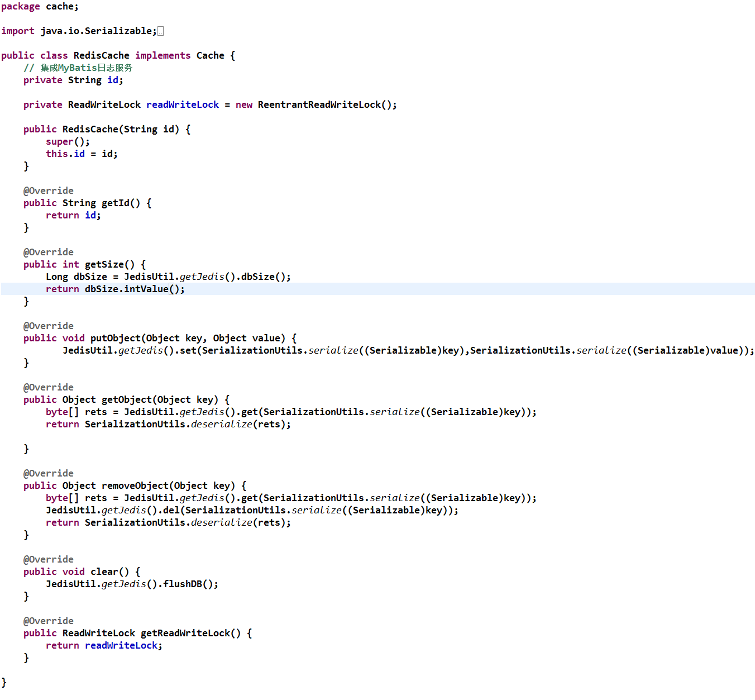Click the 'return id;' statement
755x700 pixels.
[73, 216]
